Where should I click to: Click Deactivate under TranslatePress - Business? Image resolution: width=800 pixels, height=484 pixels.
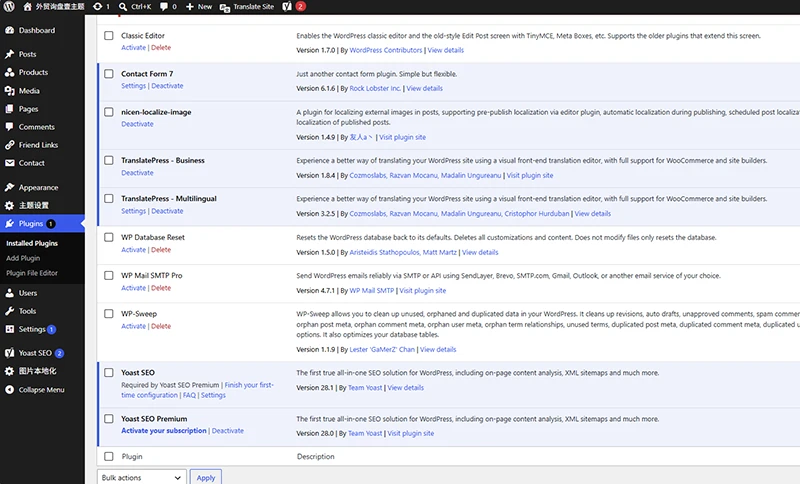(137, 173)
